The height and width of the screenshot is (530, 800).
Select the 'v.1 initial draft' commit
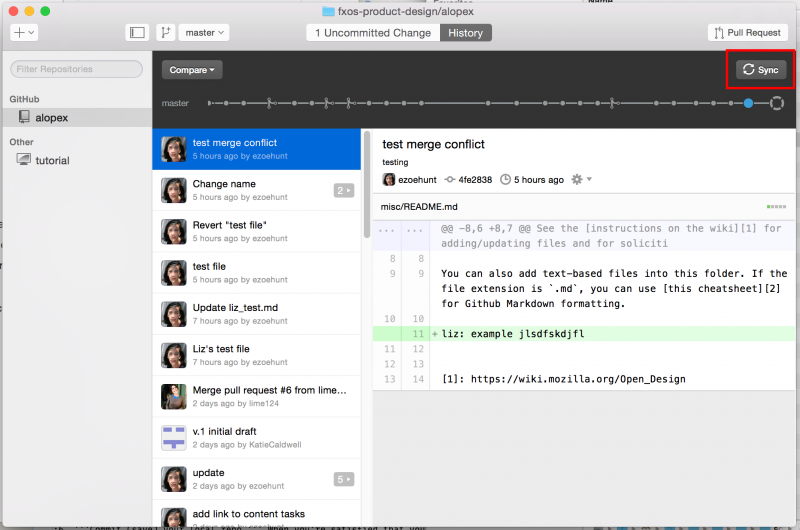coord(257,438)
